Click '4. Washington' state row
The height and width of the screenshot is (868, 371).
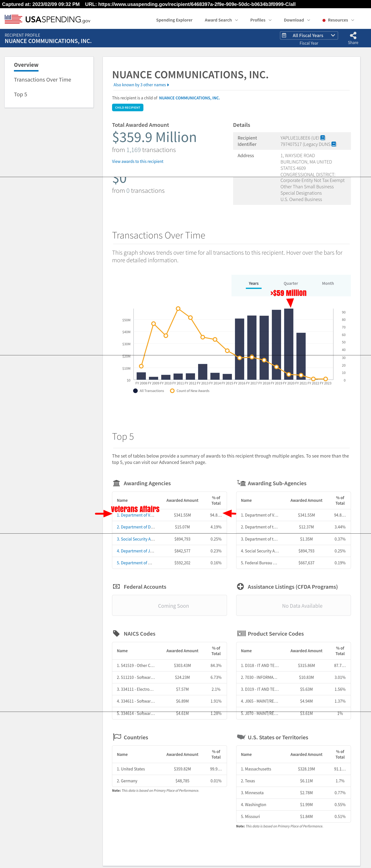pos(293,805)
